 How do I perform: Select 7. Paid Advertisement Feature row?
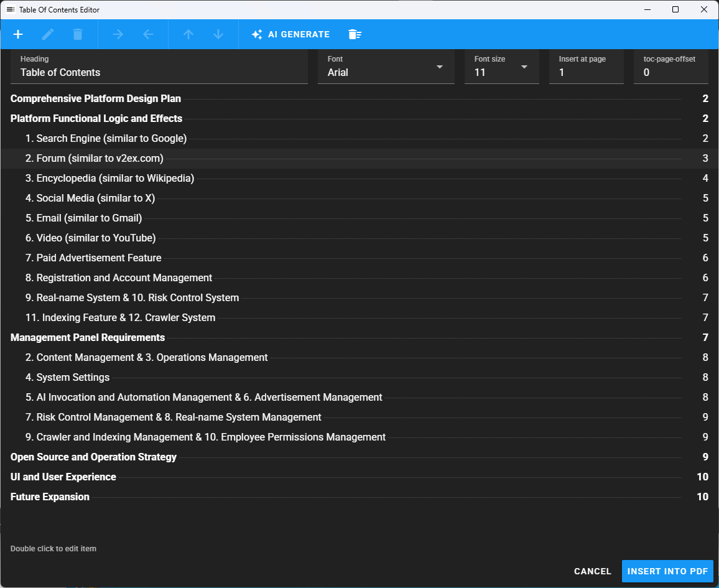(x=359, y=258)
